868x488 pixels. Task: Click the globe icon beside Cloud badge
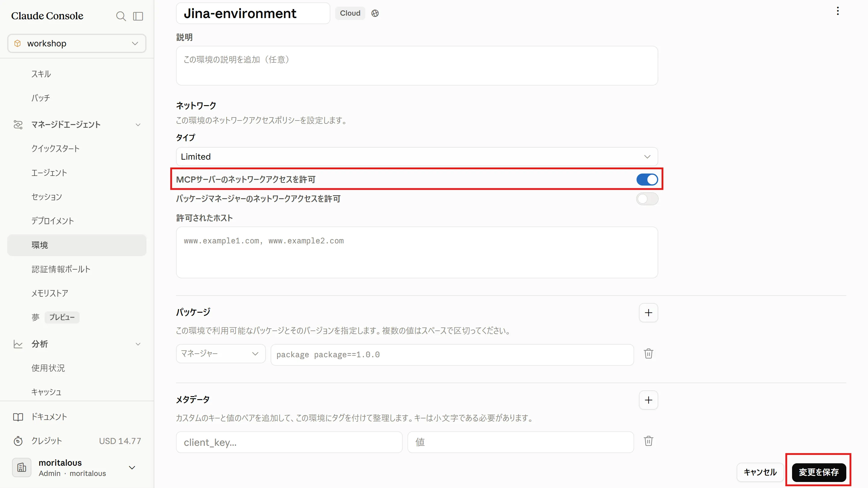click(375, 13)
